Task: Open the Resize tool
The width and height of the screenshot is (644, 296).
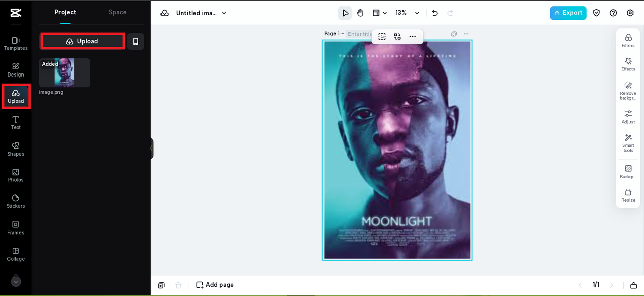Action: [x=628, y=196]
